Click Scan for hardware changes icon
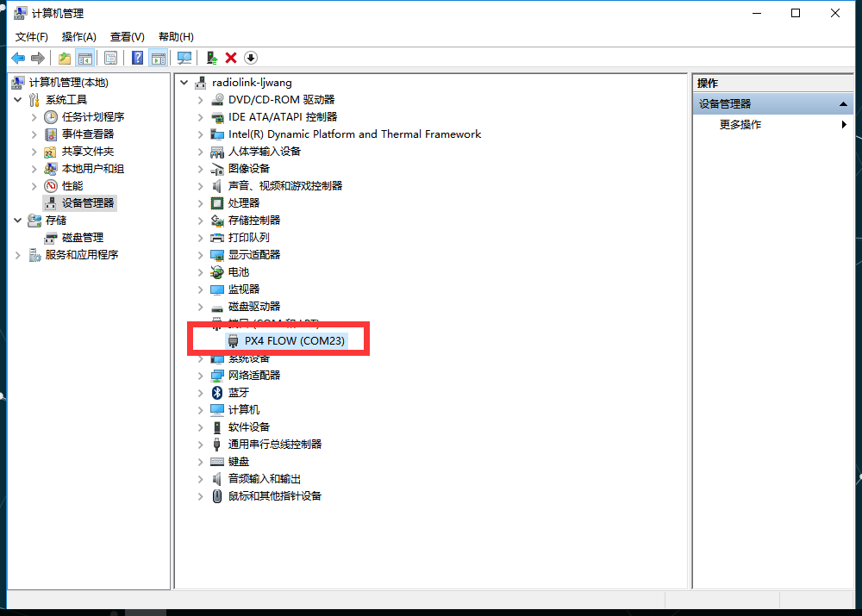This screenshot has width=862, height=616. tap(184, 58)
